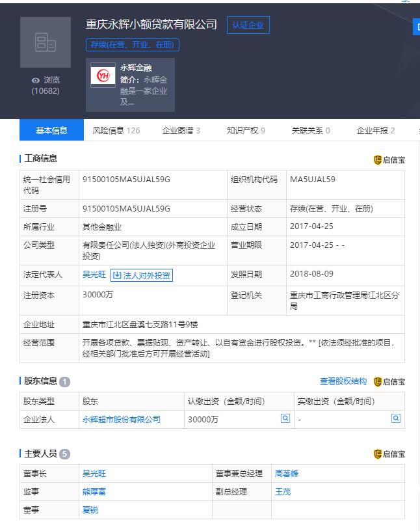
Task: Click magnifier icon in 实缴出资 cell
Action: 396,418
